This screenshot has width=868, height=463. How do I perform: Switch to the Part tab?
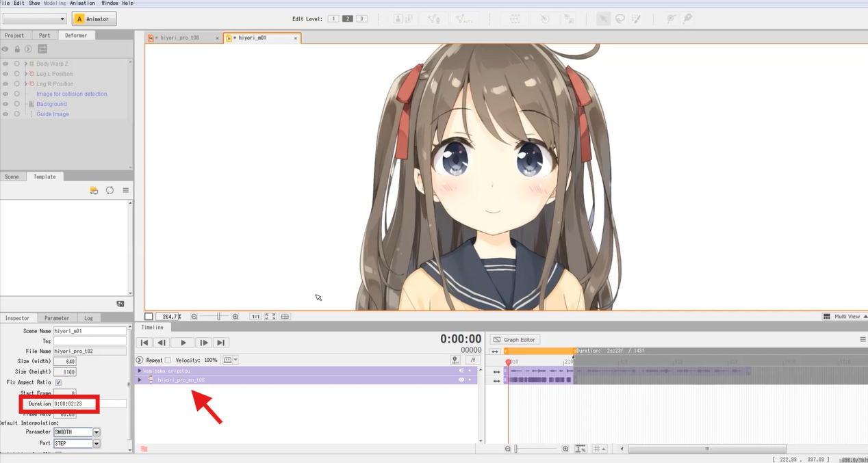[x=44, y=35]
